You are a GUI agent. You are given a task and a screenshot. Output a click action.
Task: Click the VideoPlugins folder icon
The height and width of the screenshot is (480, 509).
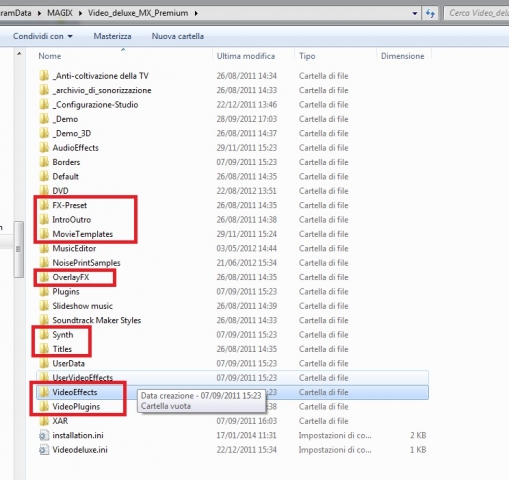pyautogui.click(x=44, y=406)
